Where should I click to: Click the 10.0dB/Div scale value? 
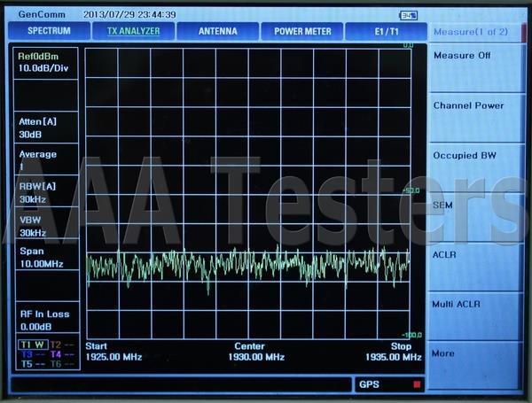(43, 68)
